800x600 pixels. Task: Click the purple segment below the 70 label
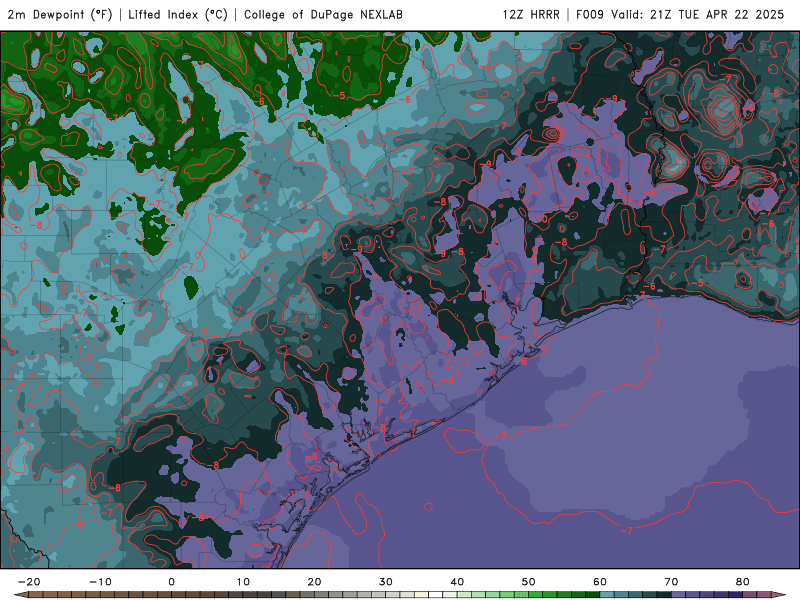(679, 595)
